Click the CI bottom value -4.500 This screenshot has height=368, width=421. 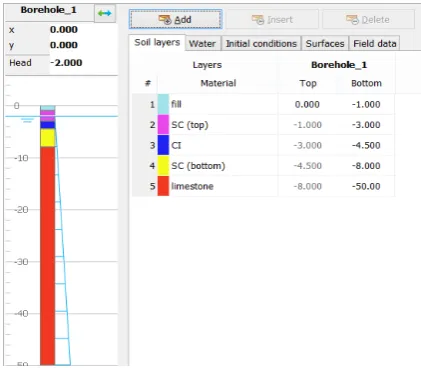[x=366, y=145]
